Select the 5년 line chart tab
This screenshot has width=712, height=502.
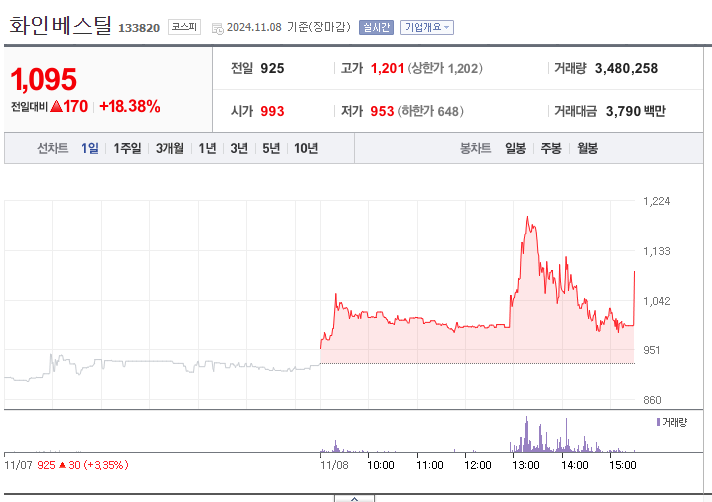[x=271, y=148]
